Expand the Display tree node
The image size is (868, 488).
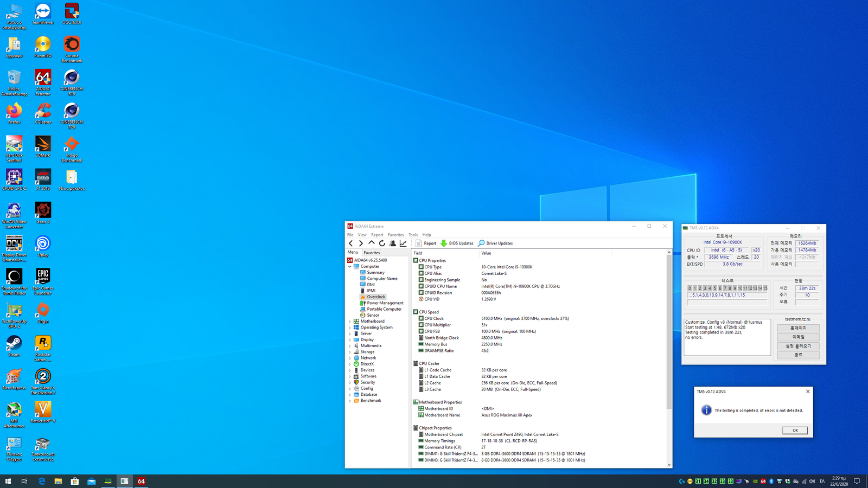point(350,339)
